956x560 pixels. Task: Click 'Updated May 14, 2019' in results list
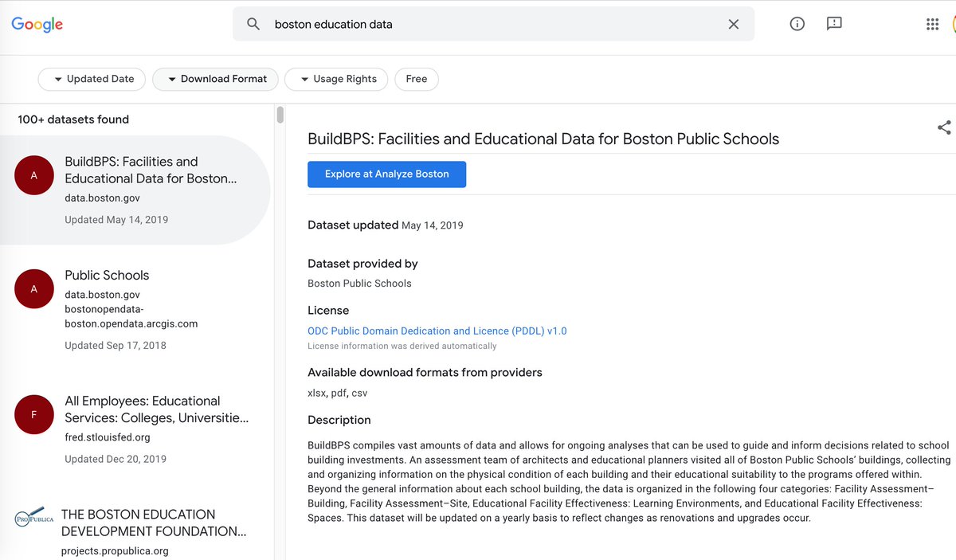click(x=116, y=220)
